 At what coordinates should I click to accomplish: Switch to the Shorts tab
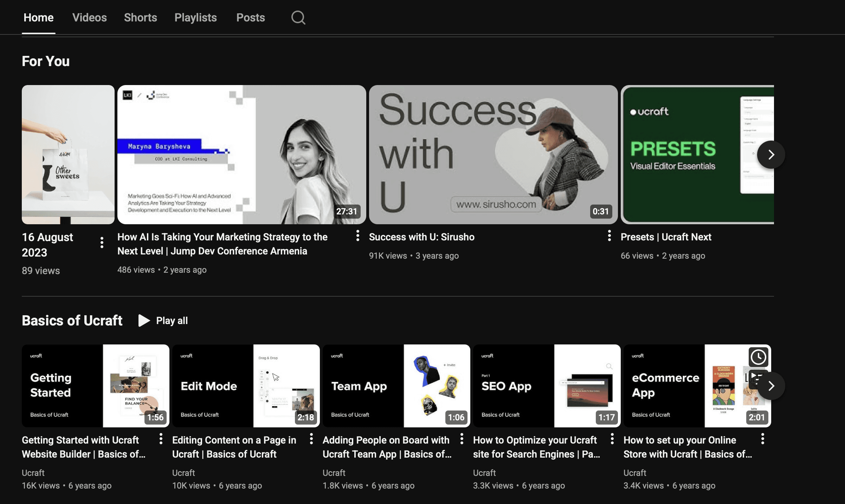tap(141, 18)
